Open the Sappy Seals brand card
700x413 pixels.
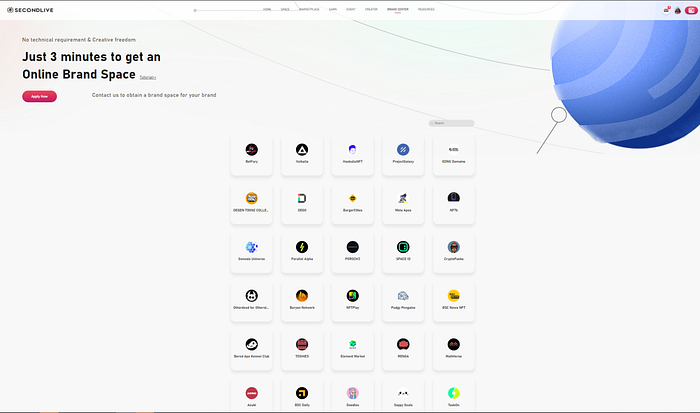pos(403,396)
